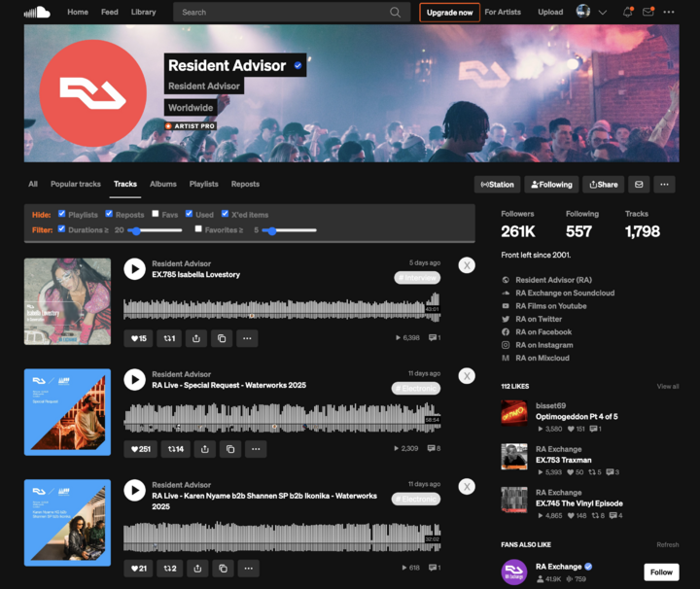Adjust the Durations slider handle

(x=136, y=230)
